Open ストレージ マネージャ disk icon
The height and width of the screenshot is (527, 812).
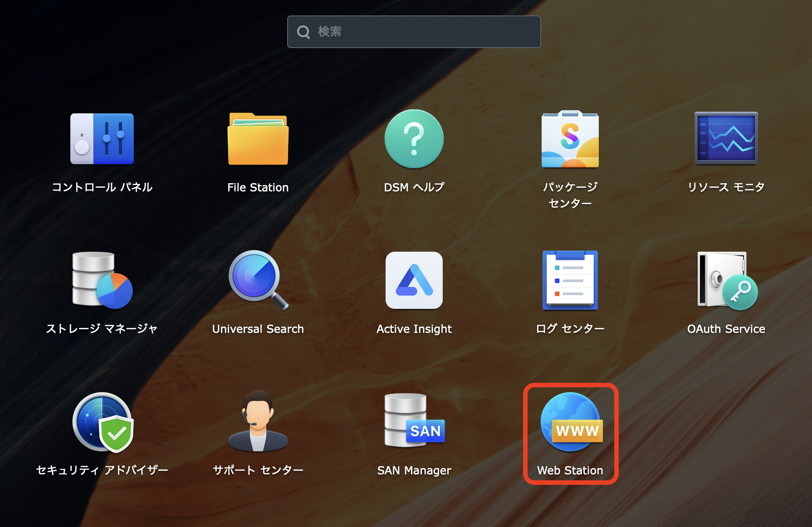coord(102,280)
